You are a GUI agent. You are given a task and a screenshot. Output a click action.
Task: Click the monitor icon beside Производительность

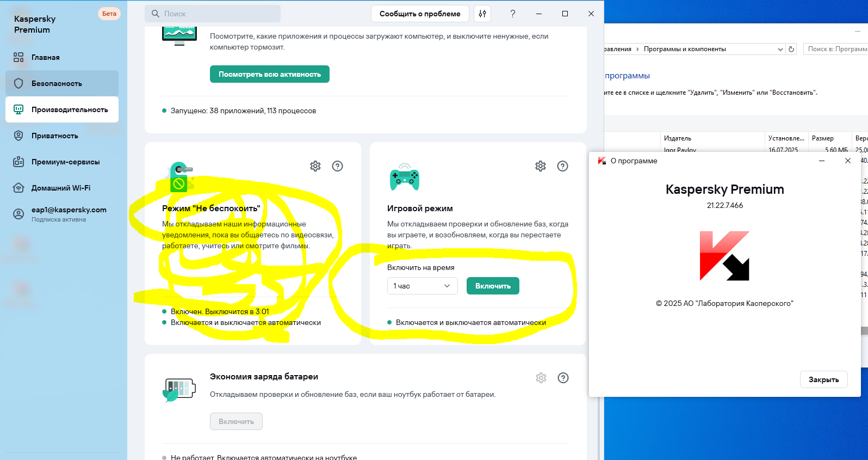(x=18, y=109)
